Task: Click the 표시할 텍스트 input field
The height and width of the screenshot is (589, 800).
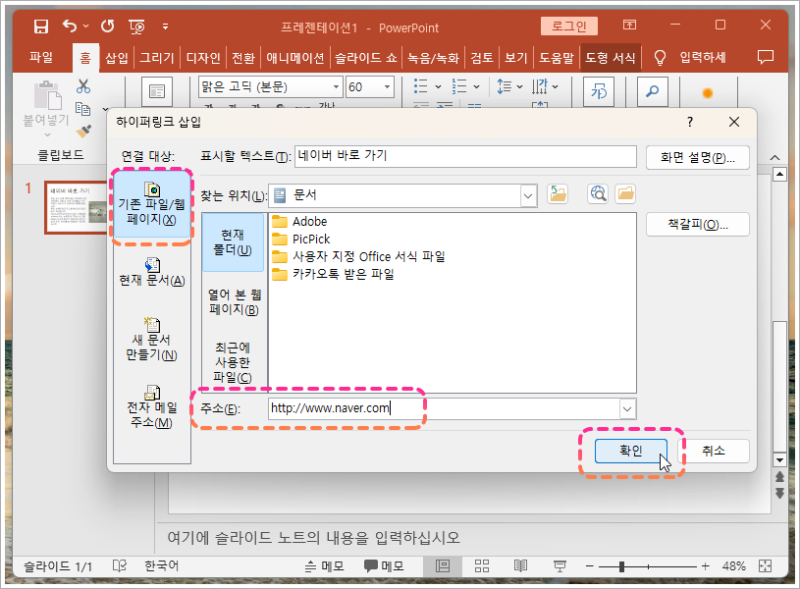Action: pos(465,156)
